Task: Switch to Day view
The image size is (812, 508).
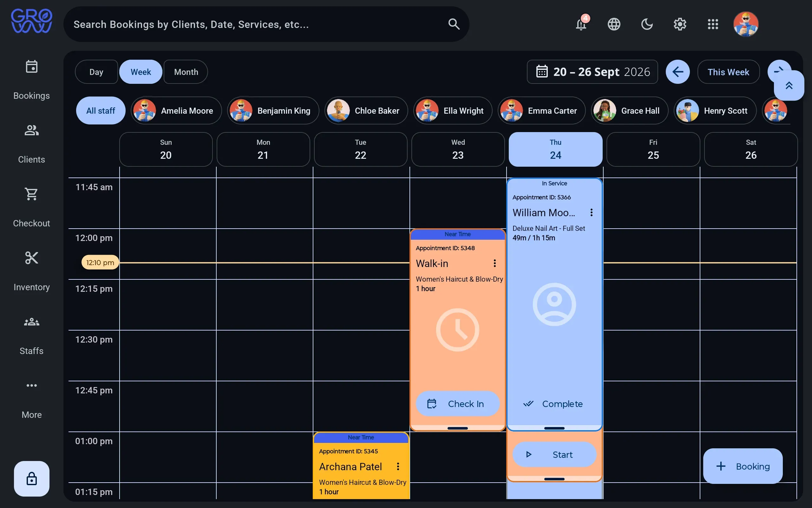Action: pyautogui.click(x=96, y=72)
